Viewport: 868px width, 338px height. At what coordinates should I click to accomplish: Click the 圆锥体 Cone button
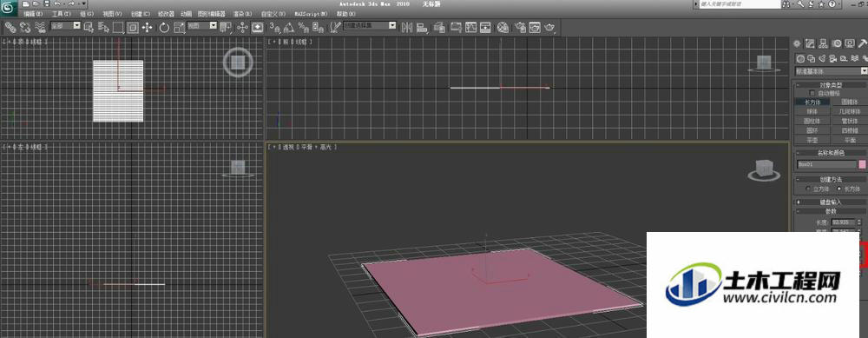(850, 102)
